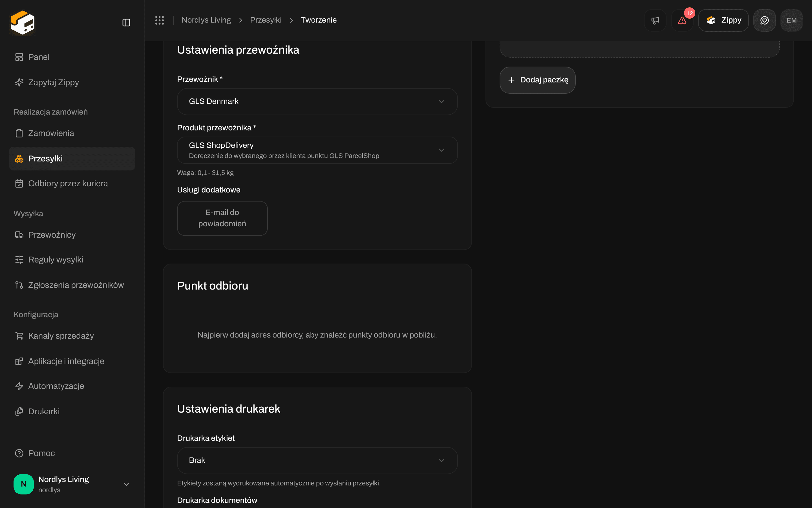Click the Najpierw dodaj adres odbiorcy message
The width and height of the screenshot is (812, 508).
[317, 335]
